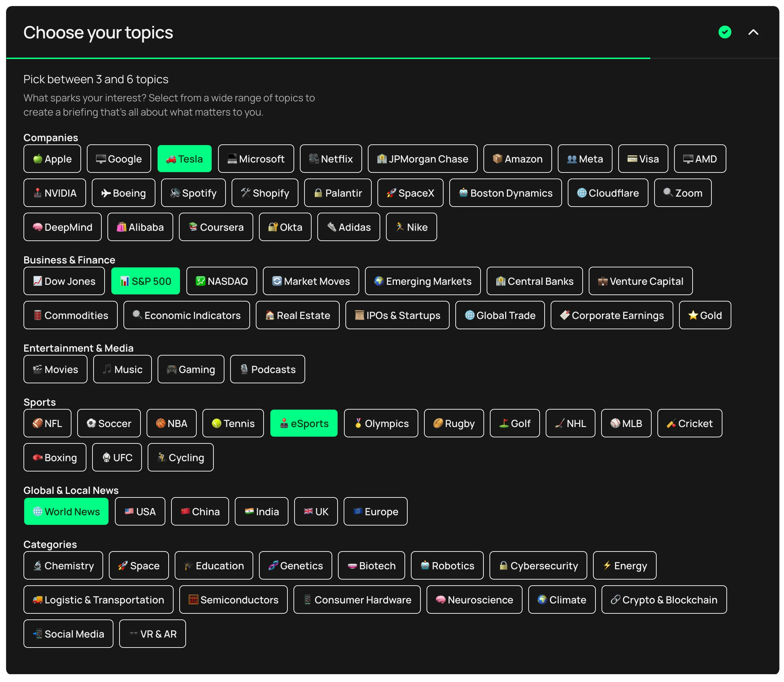Click the tennis ball icon on Tennis

tap(216, 423)
